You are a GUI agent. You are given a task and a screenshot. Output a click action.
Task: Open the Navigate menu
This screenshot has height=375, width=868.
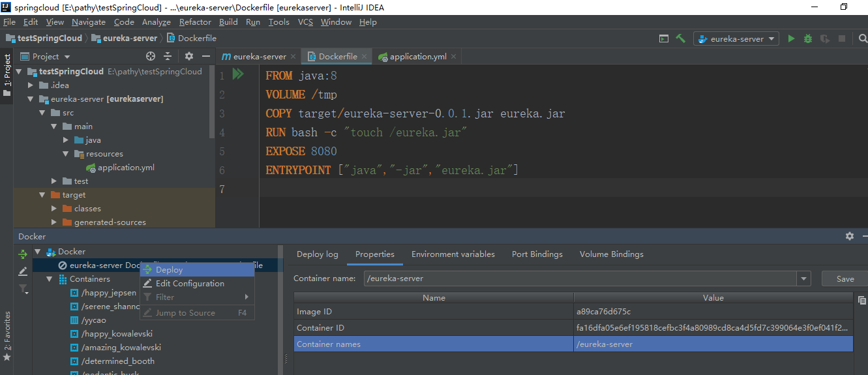[x=88, y=22]
